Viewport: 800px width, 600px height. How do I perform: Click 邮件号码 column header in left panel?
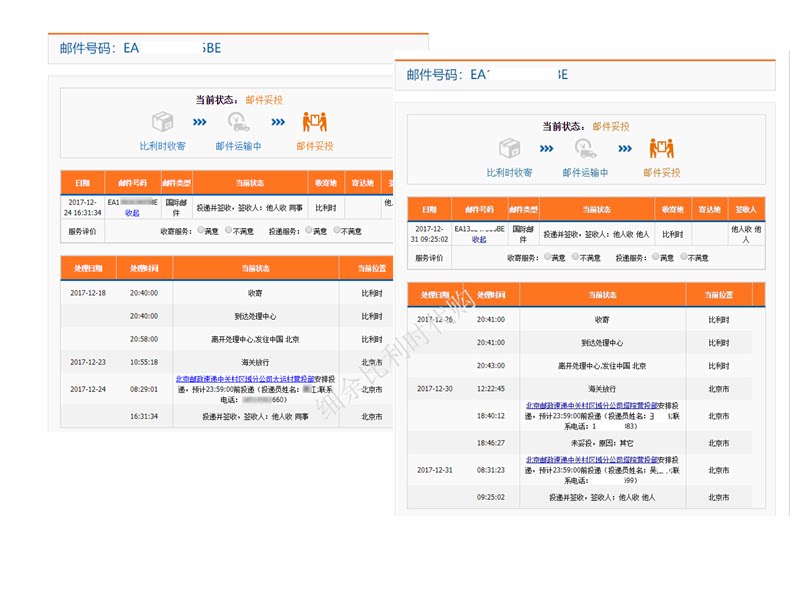point(133,183)
